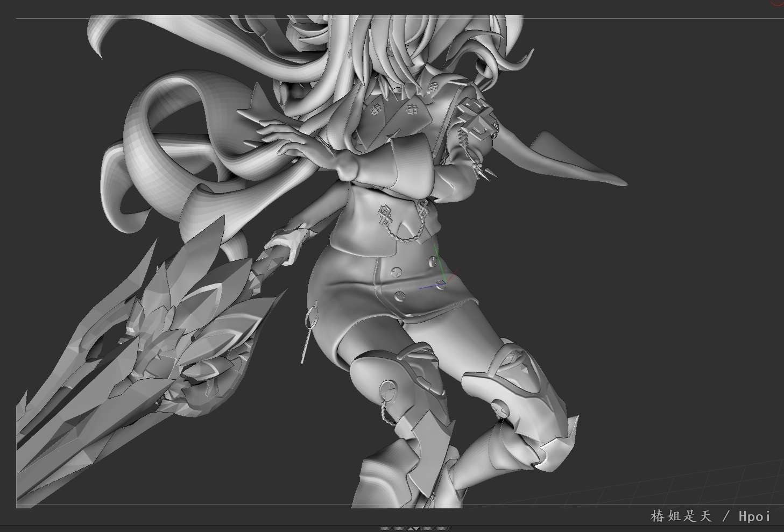784x532 pixels.
Task: Select the hand resting on the chest
Action: [x=291, y=140]
